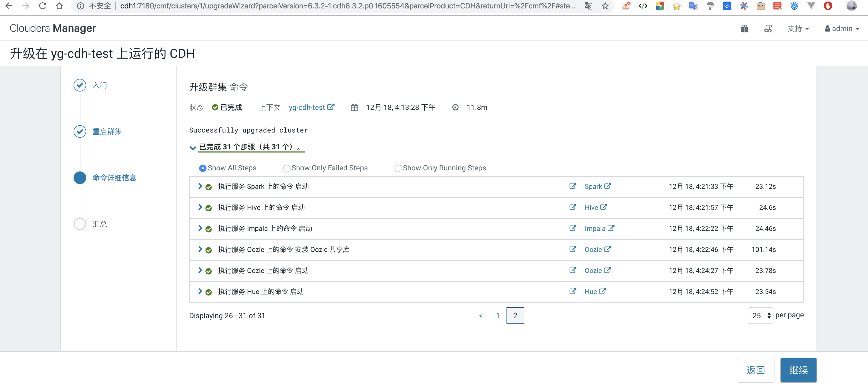Screen dimensions: 868x386
Task: Open external link icon on Spark row
Action: tap(572, 186)
